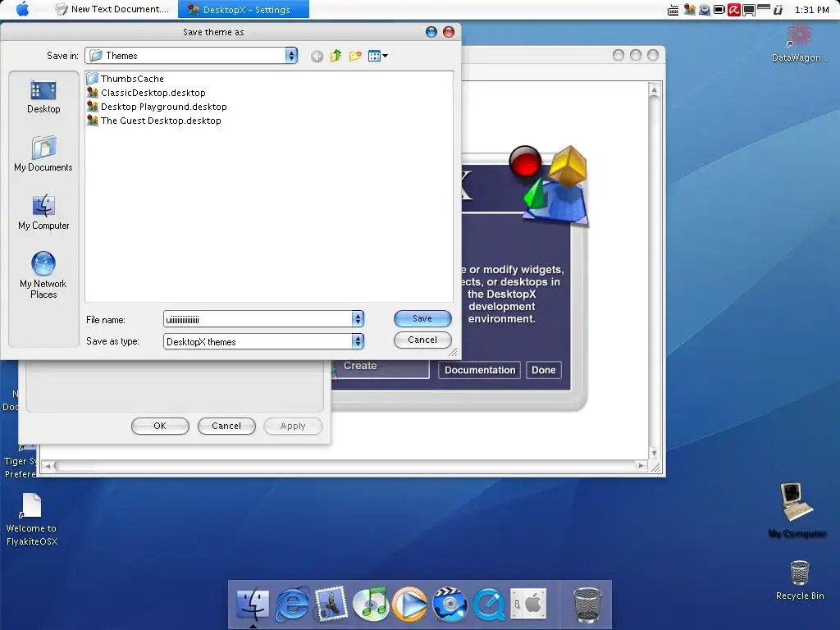Click Cancel in the Save theme dialog

point(422,340)
